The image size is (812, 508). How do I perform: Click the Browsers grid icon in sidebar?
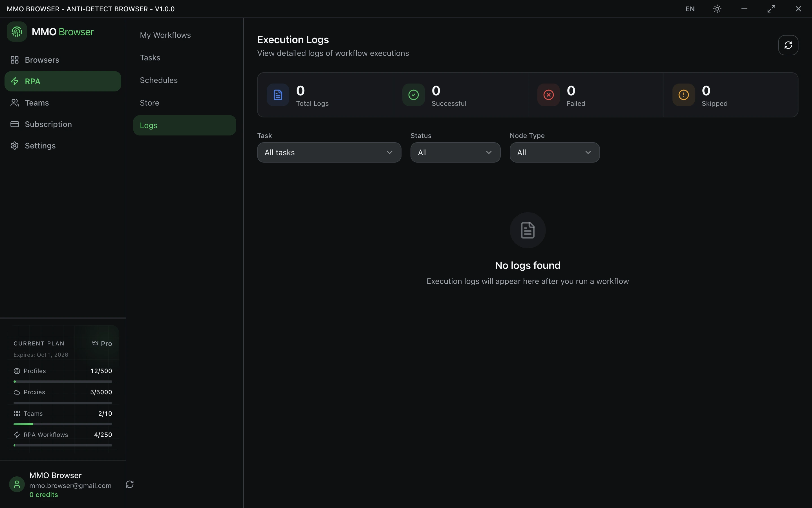coord(14,60)
